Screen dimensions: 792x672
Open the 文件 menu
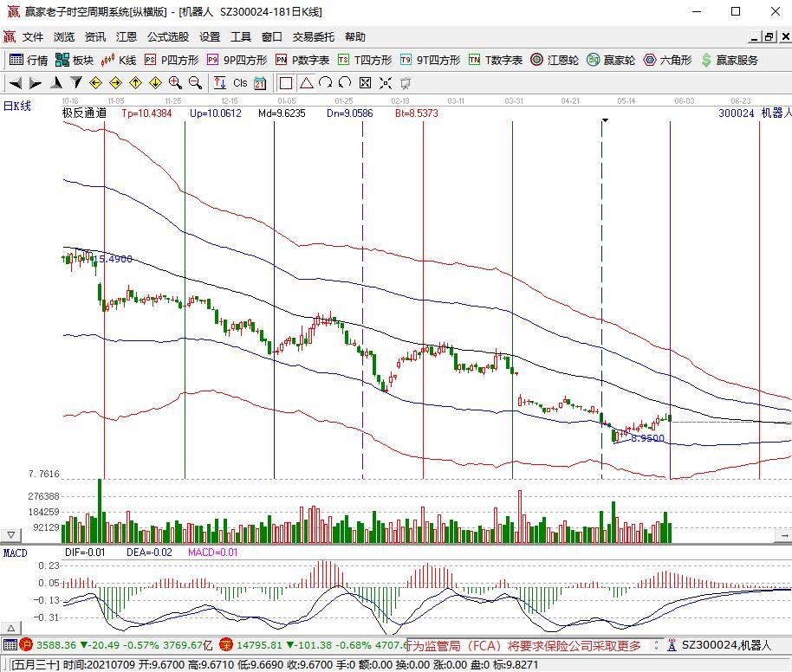33,37
